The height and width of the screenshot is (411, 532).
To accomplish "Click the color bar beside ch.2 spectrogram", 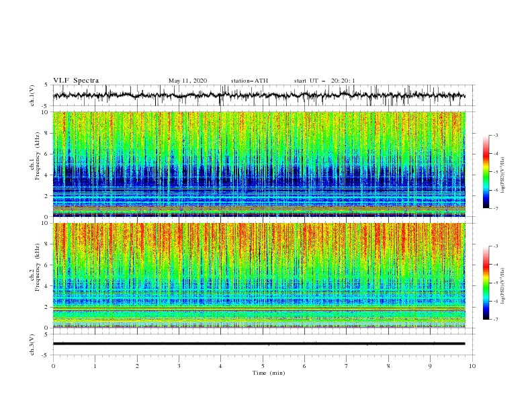I will pos(486,283).
